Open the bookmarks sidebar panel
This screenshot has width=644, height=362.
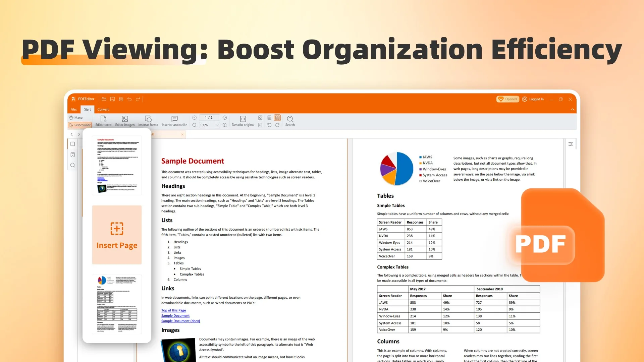72,155
